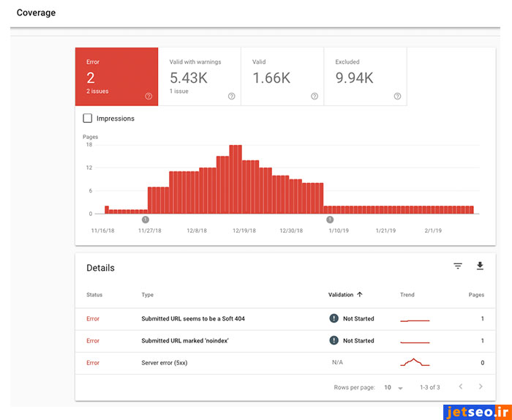
Task: Go to next page of results
Action: tap(481, 386)
